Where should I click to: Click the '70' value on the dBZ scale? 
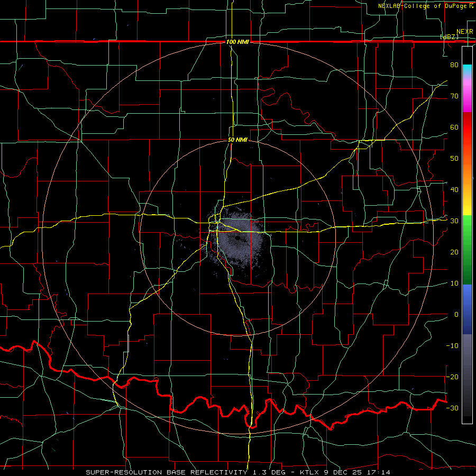(x=454, y=96)
